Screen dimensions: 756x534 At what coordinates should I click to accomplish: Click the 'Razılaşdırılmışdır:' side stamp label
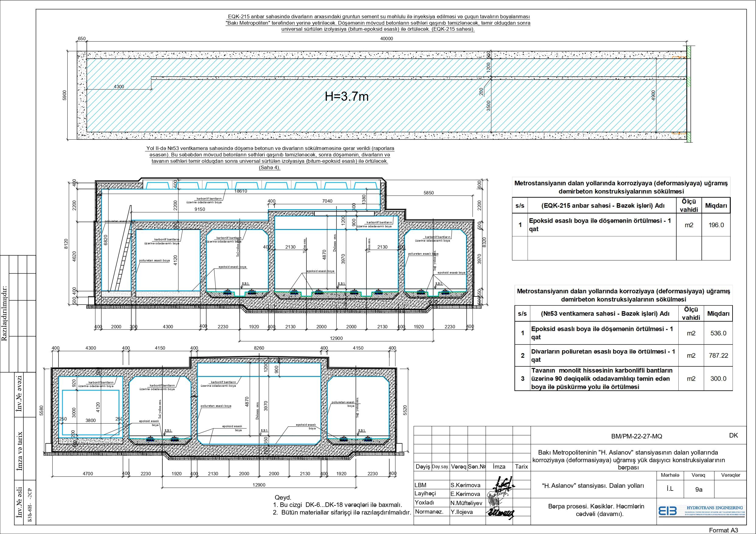point(5,313)
